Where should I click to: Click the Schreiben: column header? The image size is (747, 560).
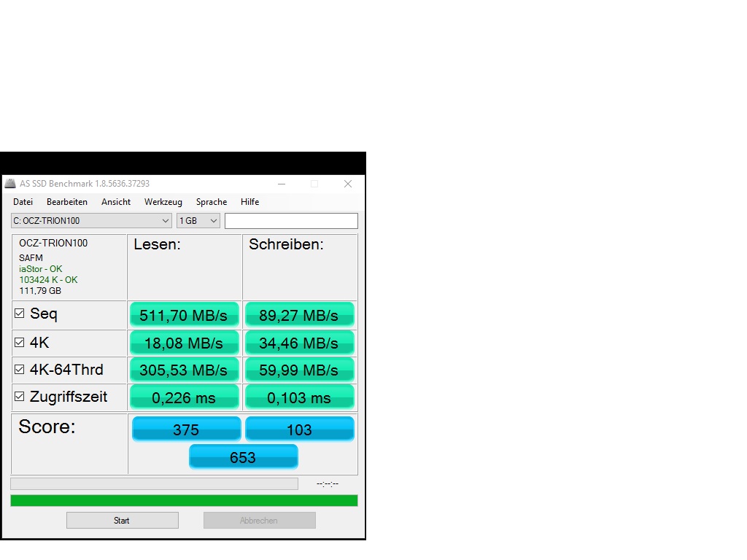coord(286,244)
